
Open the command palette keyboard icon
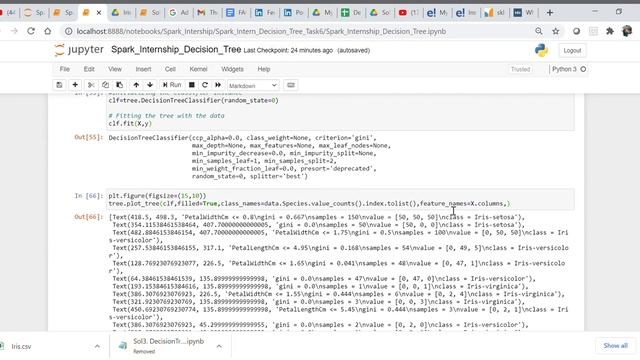tap(291, 85)
